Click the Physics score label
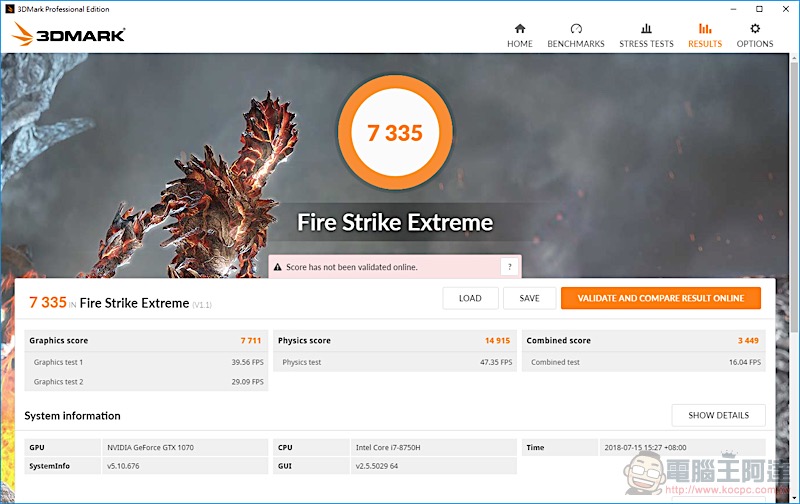 click(304, 340)
